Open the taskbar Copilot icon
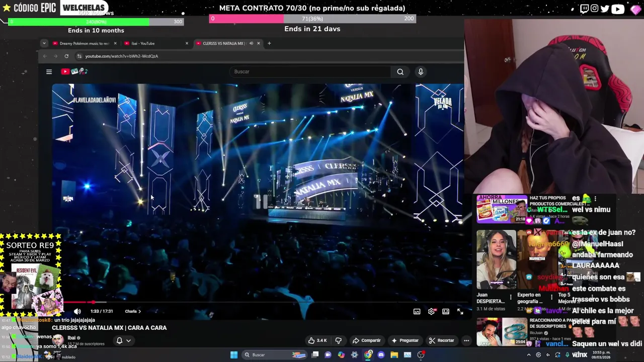The height and width of the screenshot is (362, 644). [x=342, y=355]
